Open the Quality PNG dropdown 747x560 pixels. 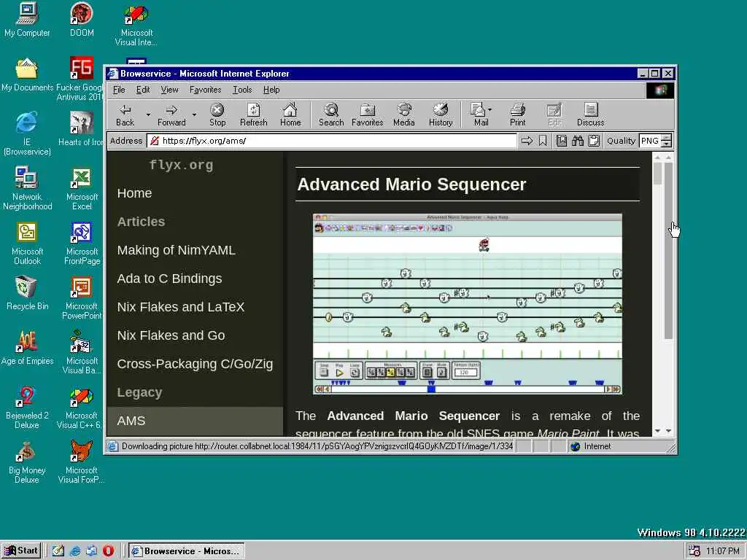pos(667,141)
